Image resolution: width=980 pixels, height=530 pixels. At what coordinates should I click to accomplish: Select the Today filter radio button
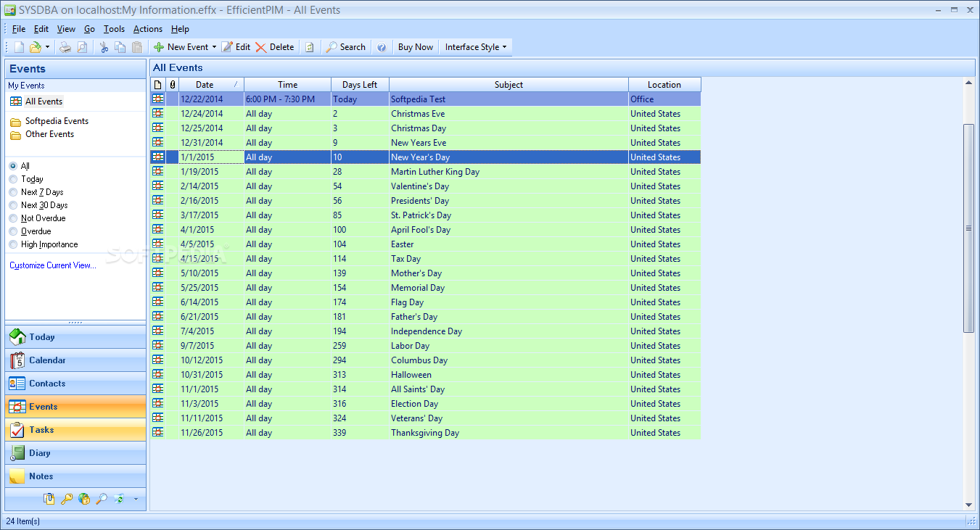(x=13, y=179)
